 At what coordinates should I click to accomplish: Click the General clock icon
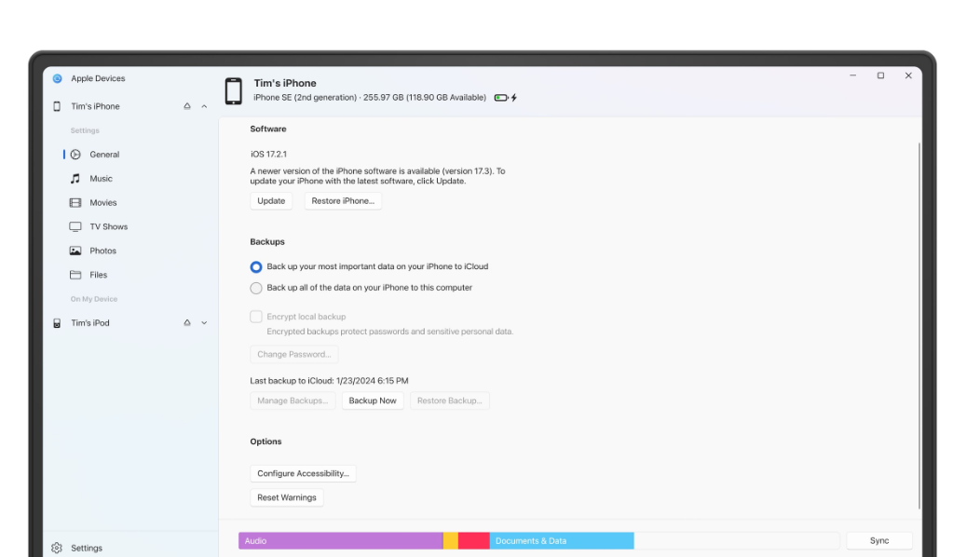point(75,155)
